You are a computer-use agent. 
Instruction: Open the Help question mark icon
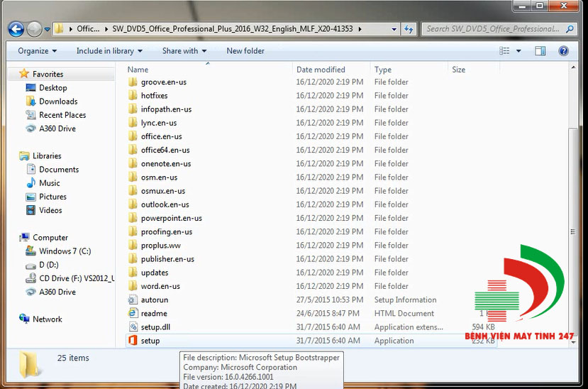click(x=563, y=51)
